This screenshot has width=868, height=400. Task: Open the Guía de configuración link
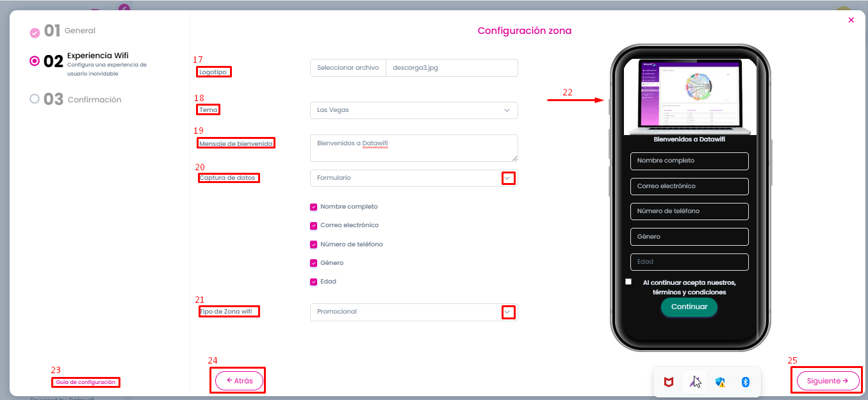pyautogui.click(x=86, y=382)
